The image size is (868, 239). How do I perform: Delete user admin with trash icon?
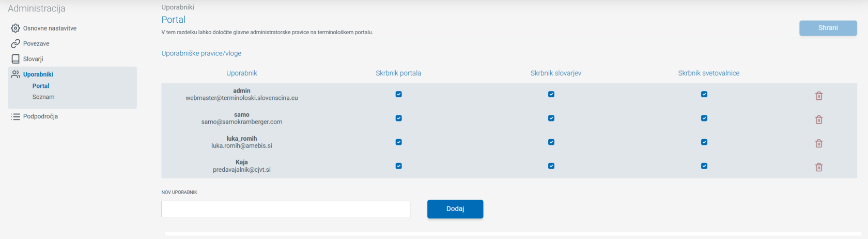point(819,96)
